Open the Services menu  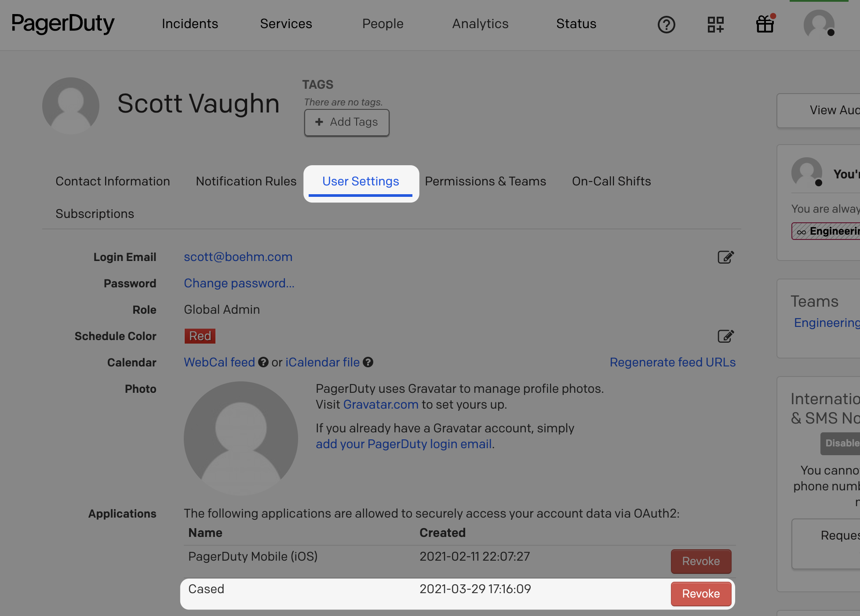coord(286,24)
